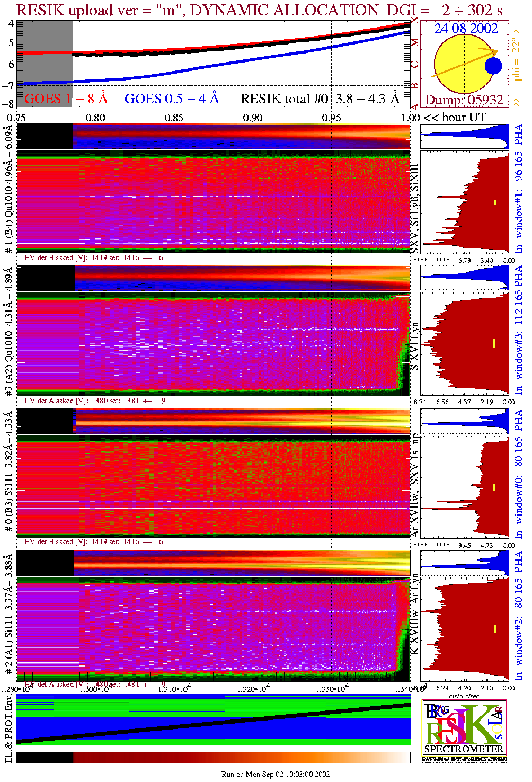The width and height of the screenshot is (532, 782).
Task: Click the << hour UT axis label
Action: pos(454,118)
